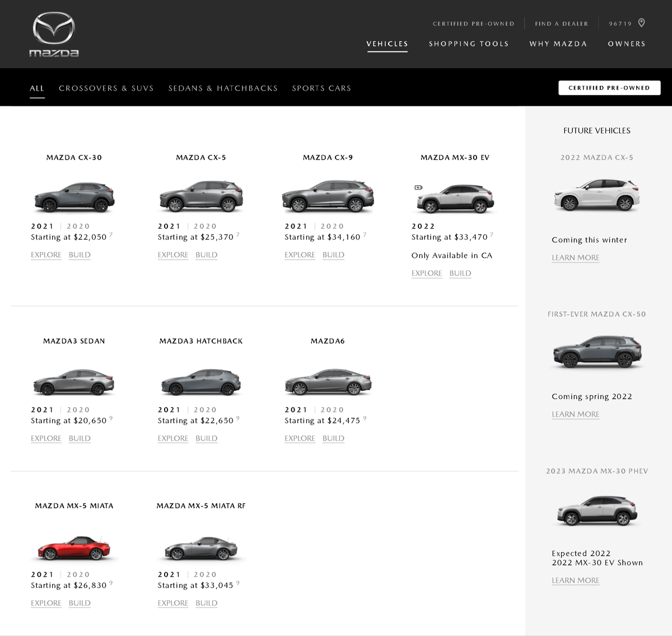Screen dimensions: 672x636
Task: Select 2020 year for Mazda6
Action: [x=332, y=410]
